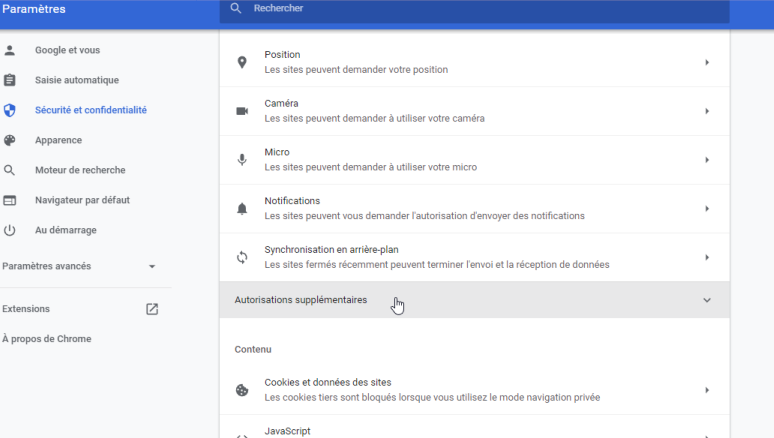Click the Notifications bell icon
The height and width of the screenshot is (438, 774).
coord(241,208)
